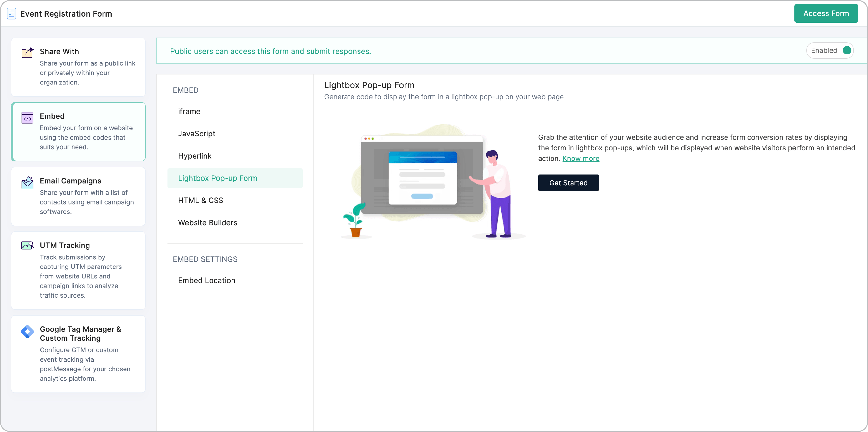Select the Email Campaigns card
Image resolution: width=868 pixels, height=432 pixels.
click(x=78, y=196)
